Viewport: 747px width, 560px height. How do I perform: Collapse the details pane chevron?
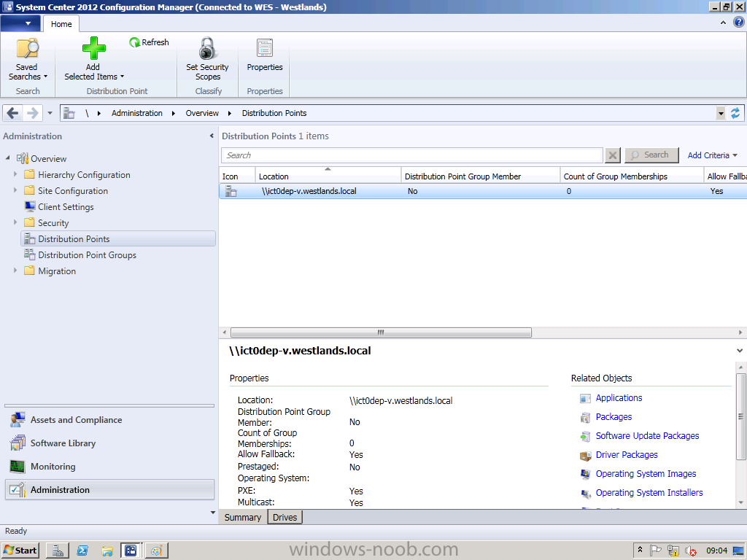point(740,351)
